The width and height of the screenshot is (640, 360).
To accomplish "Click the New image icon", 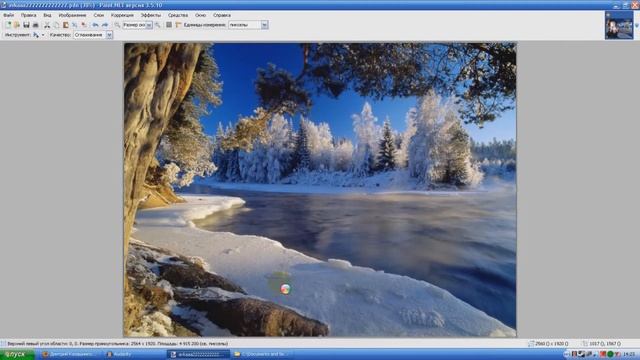I will pos(8,25).
